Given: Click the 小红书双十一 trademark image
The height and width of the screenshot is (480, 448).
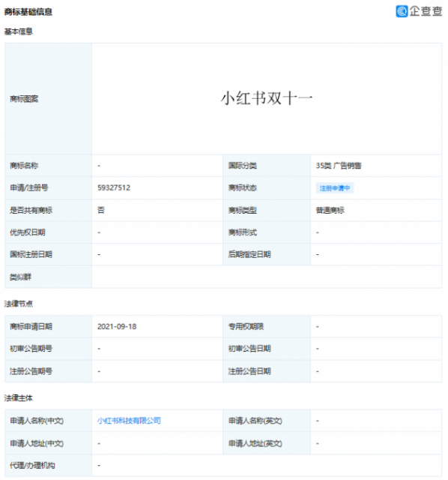Looking at the screenshot, I should click(267, 98).
